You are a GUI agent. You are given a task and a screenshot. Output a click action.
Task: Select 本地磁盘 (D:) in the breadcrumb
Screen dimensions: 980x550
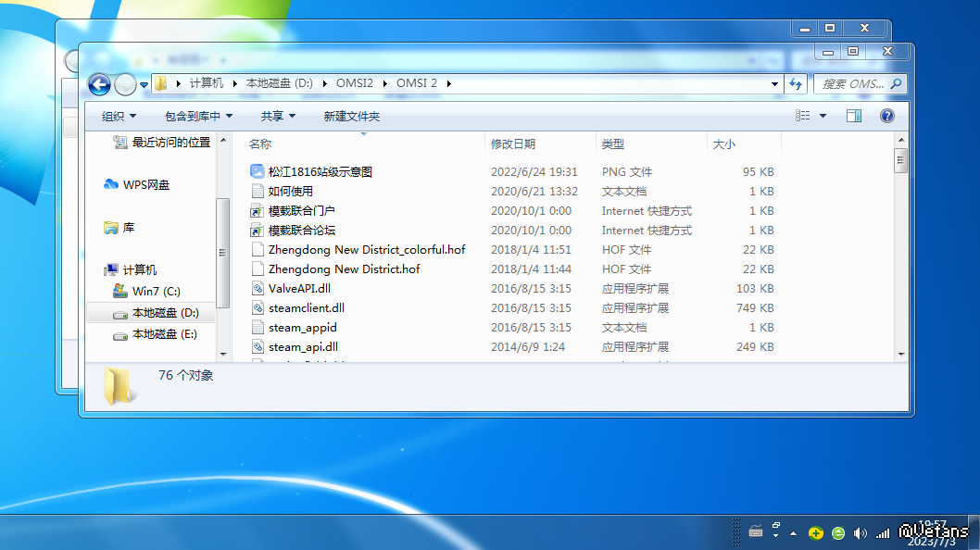click(280, 83)
